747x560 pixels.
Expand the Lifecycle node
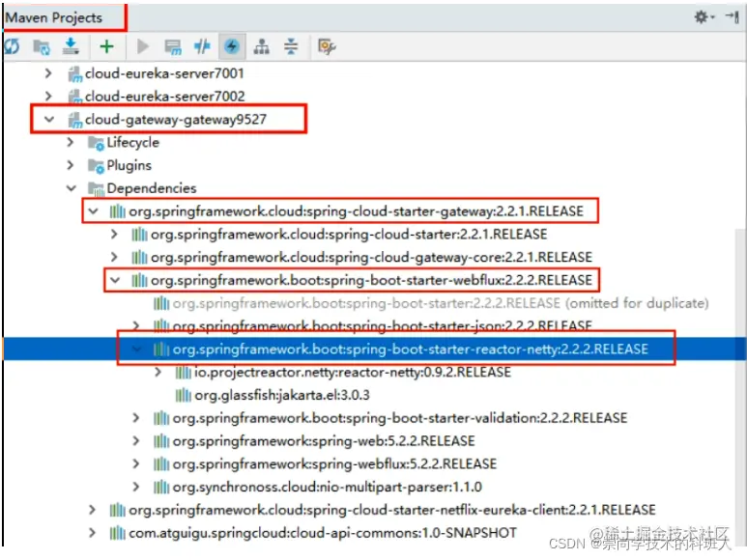71,142
